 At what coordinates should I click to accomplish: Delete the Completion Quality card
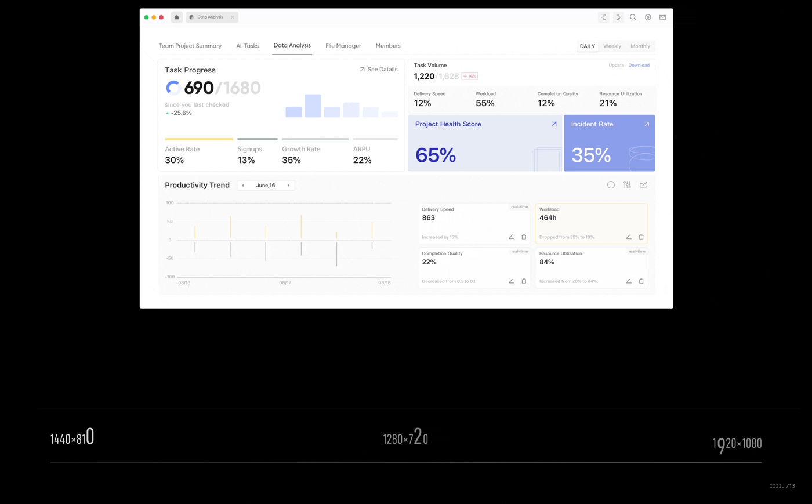click(x=524, y=281)
